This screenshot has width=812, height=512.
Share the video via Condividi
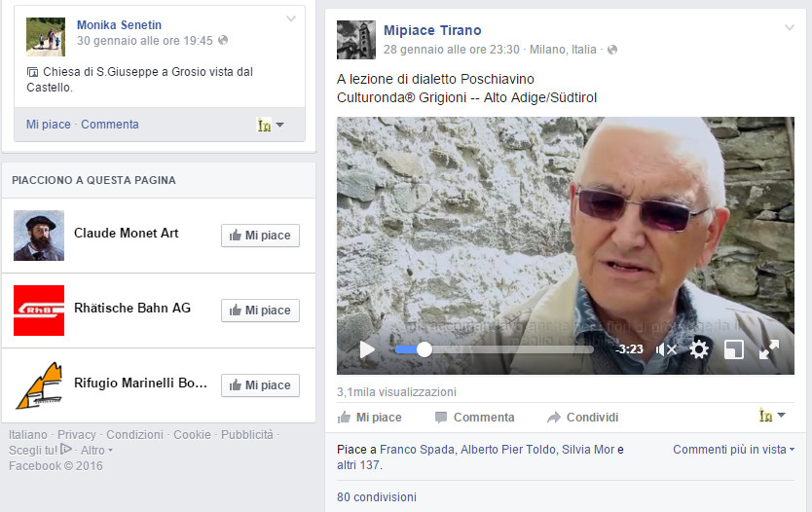tap(582, 418)
